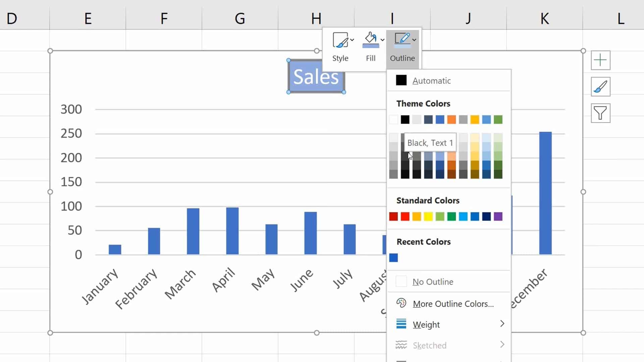Pick the gold theme color swatch
The image size is (644, 362).
pos(475,120)
